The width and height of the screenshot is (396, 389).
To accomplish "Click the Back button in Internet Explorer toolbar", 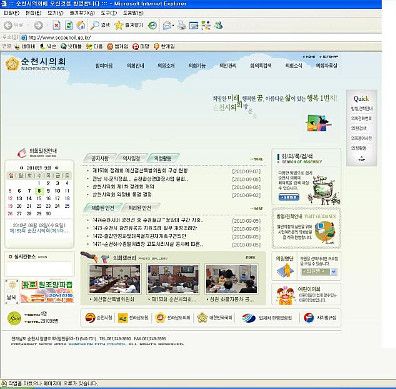I will point(14,25).
